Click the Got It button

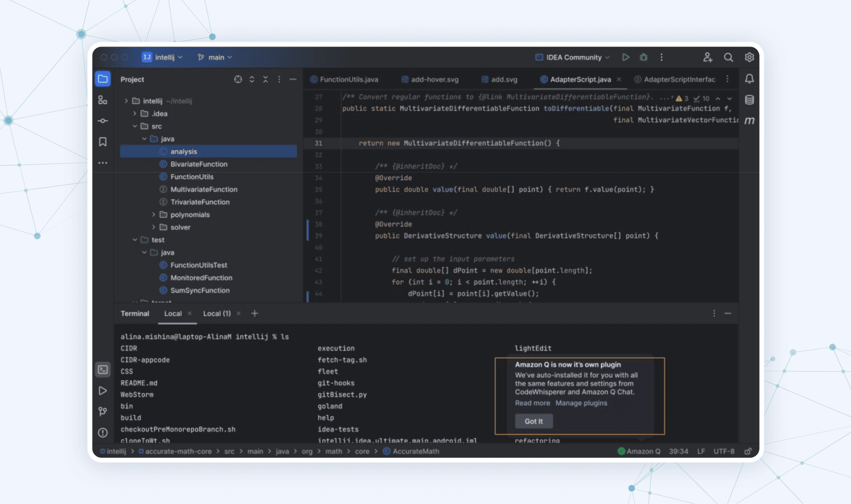(533, 421)
